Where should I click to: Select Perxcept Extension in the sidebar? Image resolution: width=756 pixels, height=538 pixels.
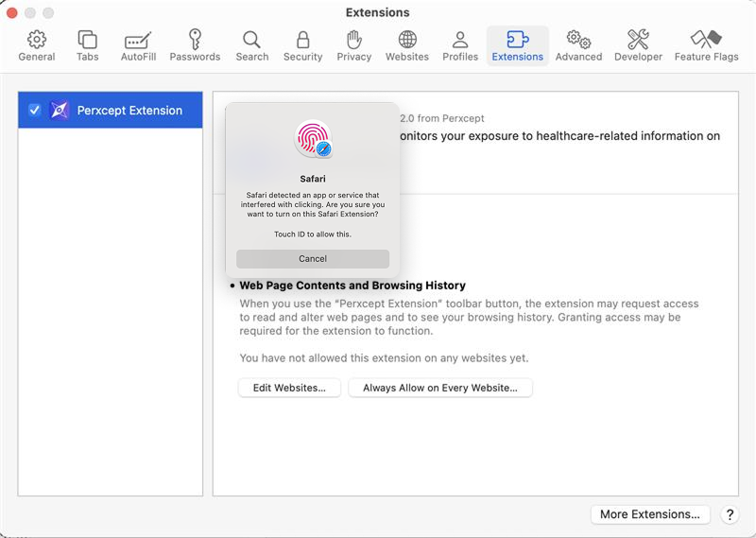[x=129, y=111]
